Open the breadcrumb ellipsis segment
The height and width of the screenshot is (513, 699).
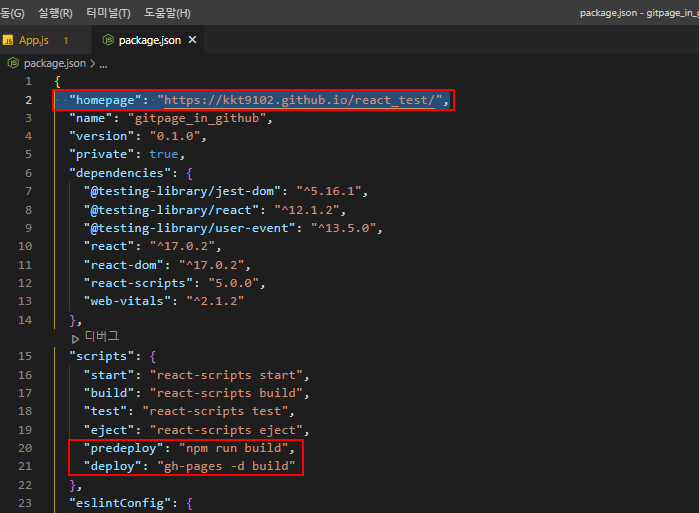103,65
